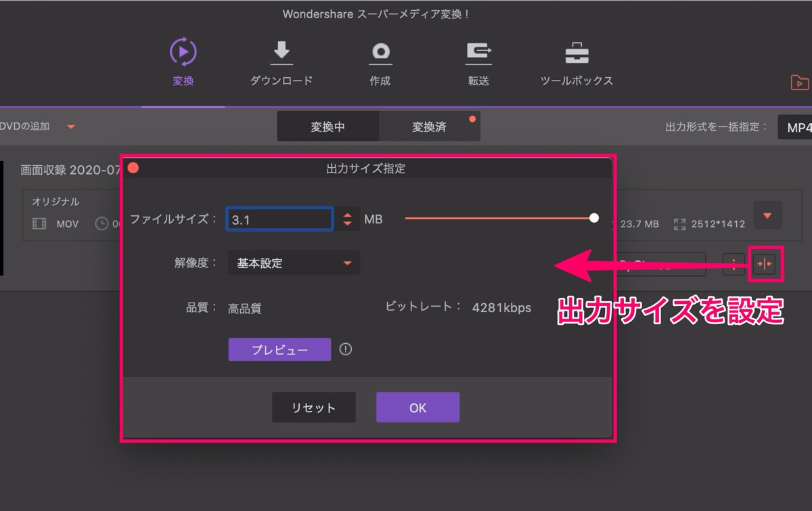Click the オリジナル label
Viewport: 812px width, 511px height.
[55, 202]
